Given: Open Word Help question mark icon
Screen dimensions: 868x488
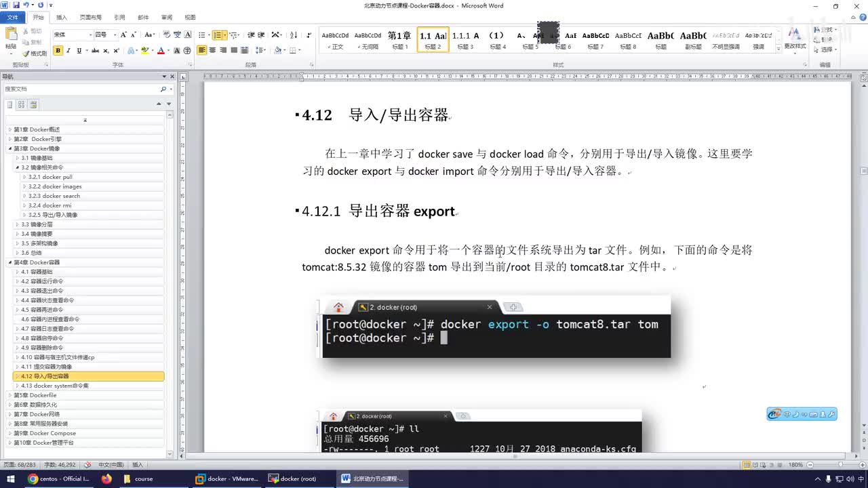Looking at the screenshot, I should [863, 17].
